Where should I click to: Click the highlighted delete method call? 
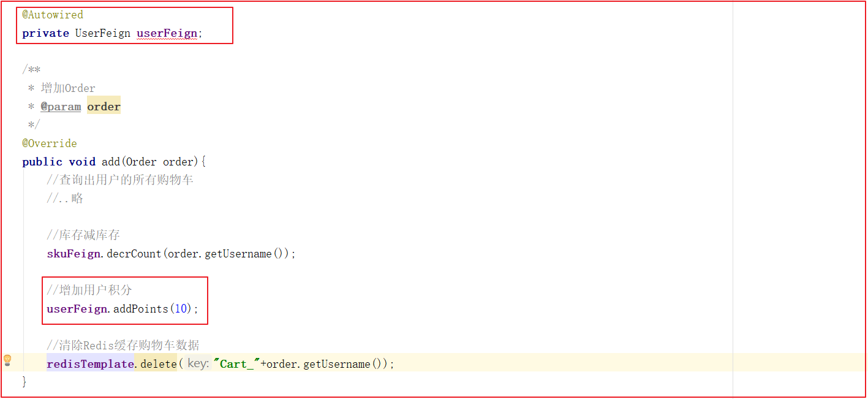pyautogui.click(x=158, y=364)
